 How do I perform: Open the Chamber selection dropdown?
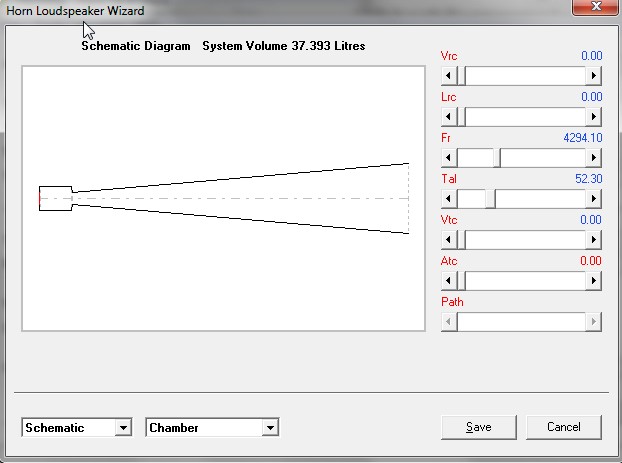click(270, 427)
